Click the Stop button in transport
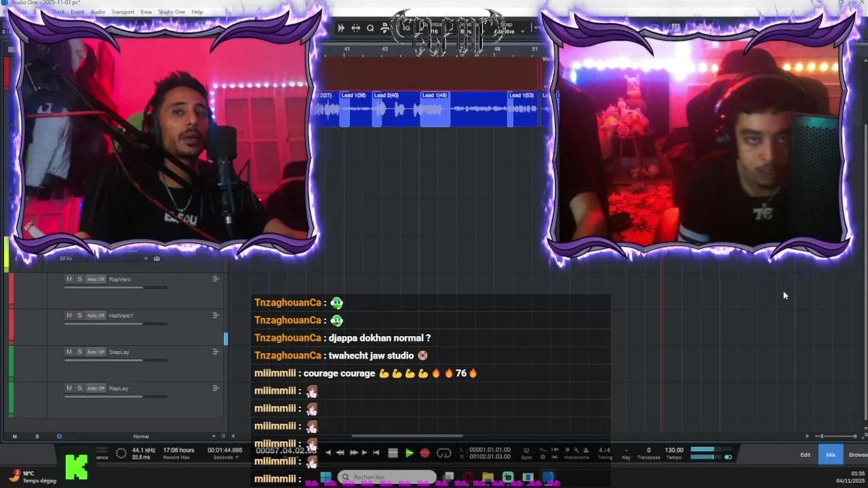This screenshot has height=488, width=868. [x=393, y=453]
